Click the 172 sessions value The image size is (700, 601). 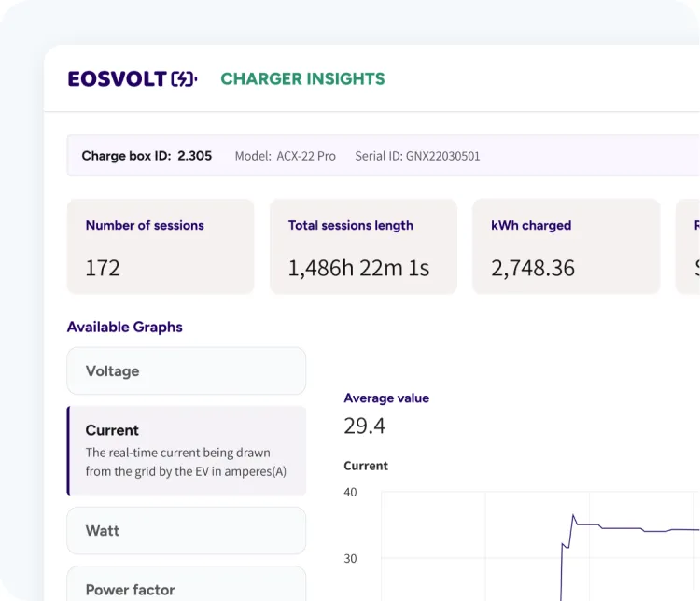(x=103, y=268)
